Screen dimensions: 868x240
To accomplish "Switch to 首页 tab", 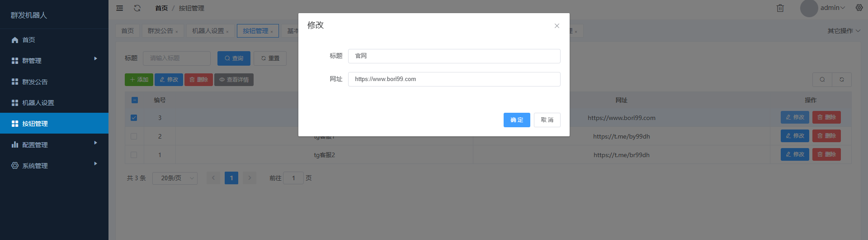I will [x=127, y=31].
